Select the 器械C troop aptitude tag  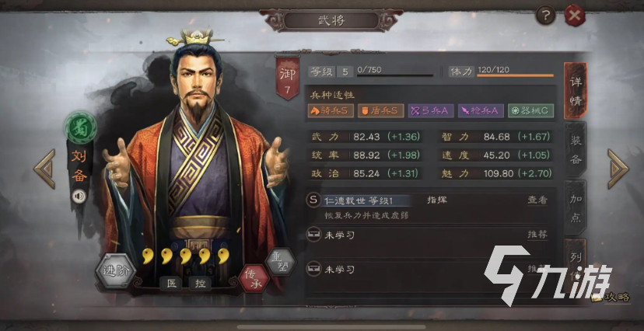point(531,111)
